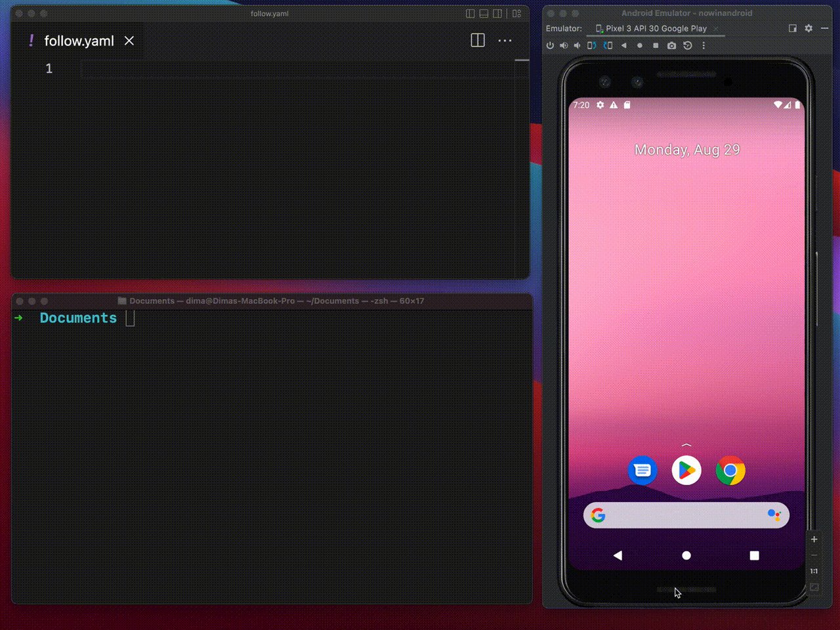Power off the emulator device

pos(551,45)
